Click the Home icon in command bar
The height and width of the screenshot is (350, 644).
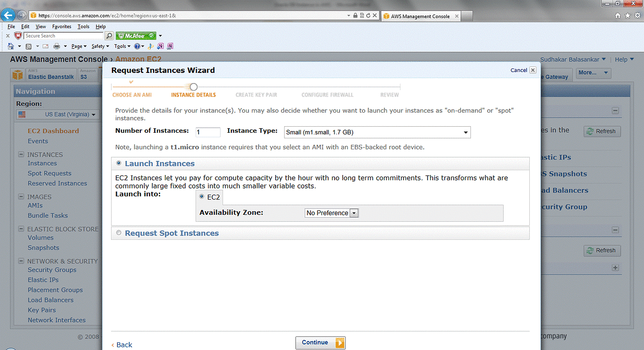click(x=11, y=46)
